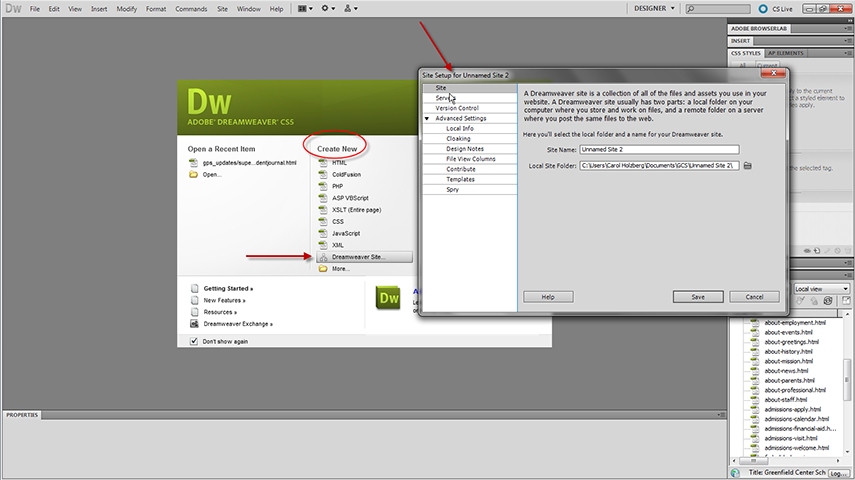This screenshot has height=480, width=855.
Task: Select Cloaking category
Action: click(470, 139)
